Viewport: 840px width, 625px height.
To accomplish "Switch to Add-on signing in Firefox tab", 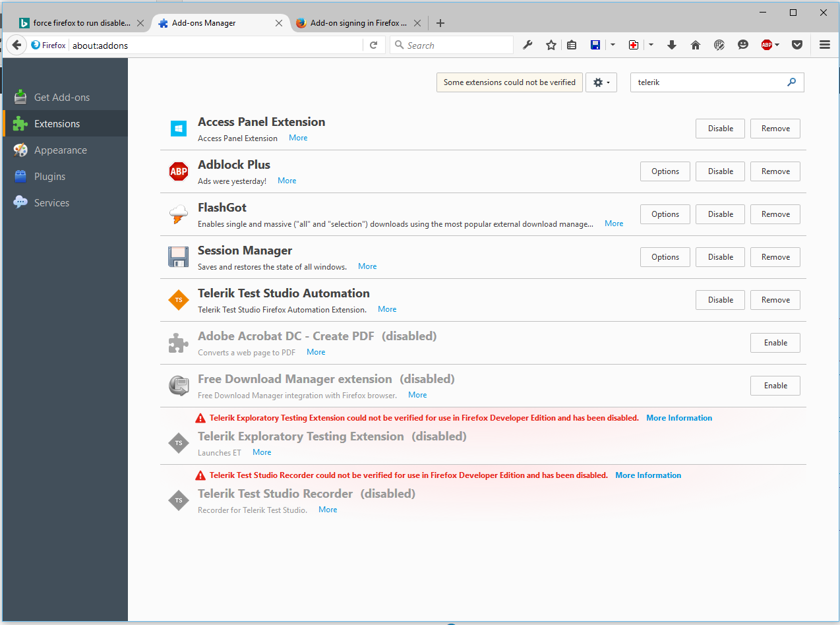I will 357,23.
